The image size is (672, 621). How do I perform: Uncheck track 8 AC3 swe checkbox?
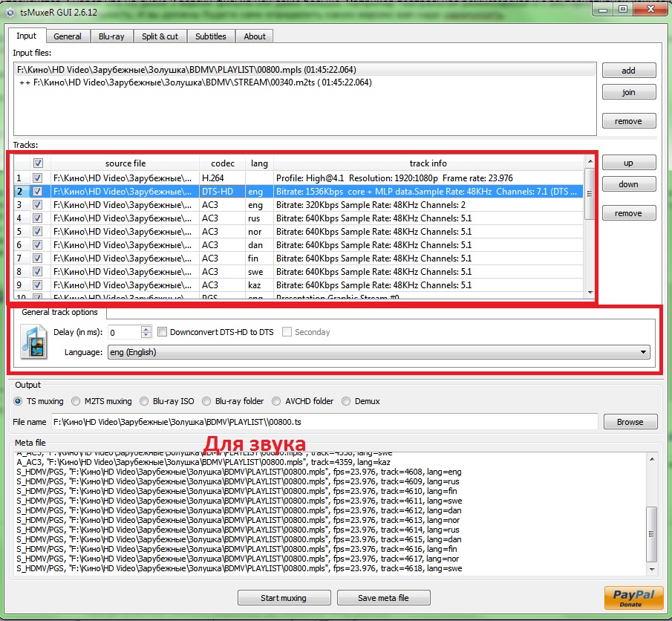[38, 271]
